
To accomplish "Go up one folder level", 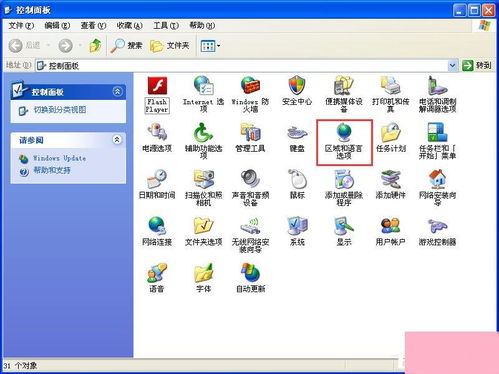I will click(95, 46).
